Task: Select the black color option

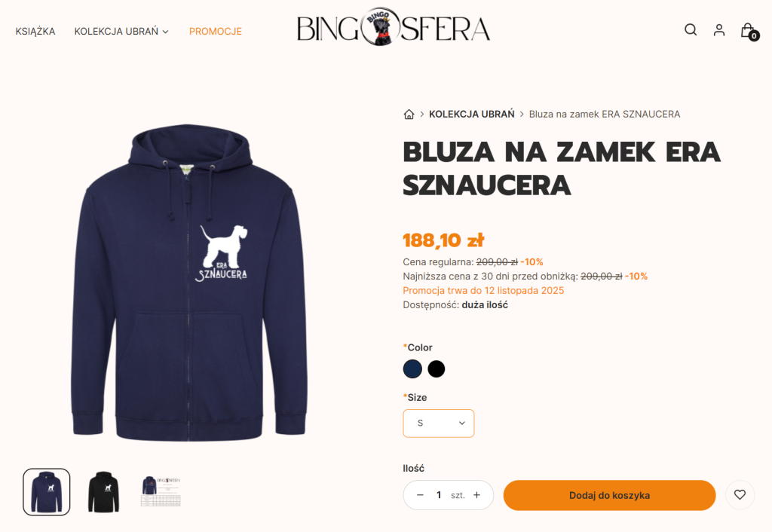Action: pos(437,368)
